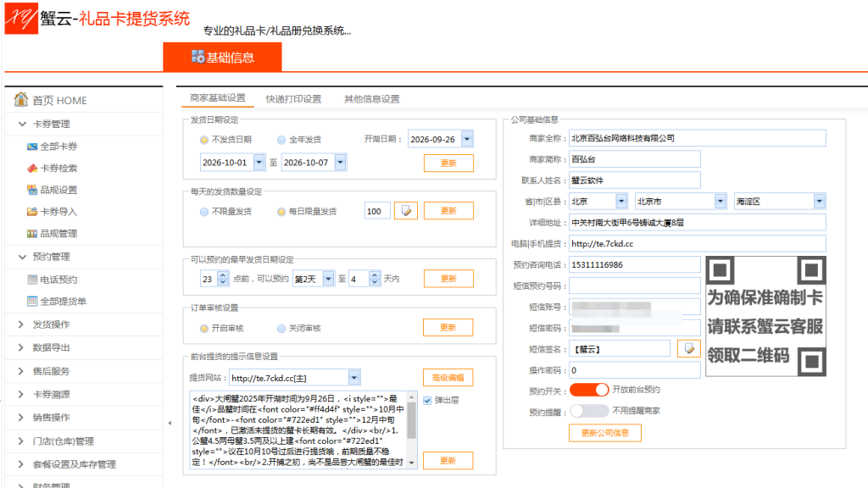Open 电话预约 icon in sidebar
The width and height of the screenshot is (868, 488).
[32, 280]
